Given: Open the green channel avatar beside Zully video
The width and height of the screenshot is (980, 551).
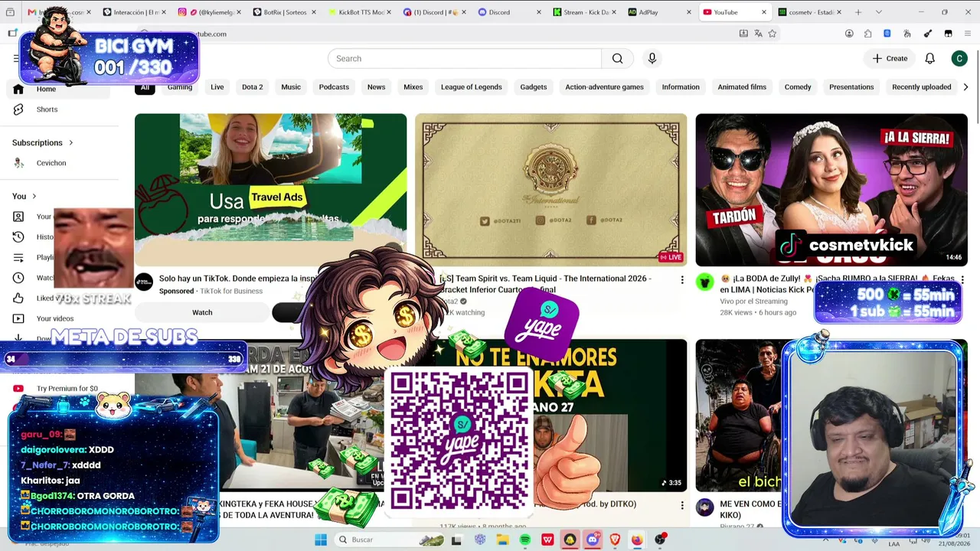Looking at the screenshot, I should pyautogui.click(x=704, y=282).
